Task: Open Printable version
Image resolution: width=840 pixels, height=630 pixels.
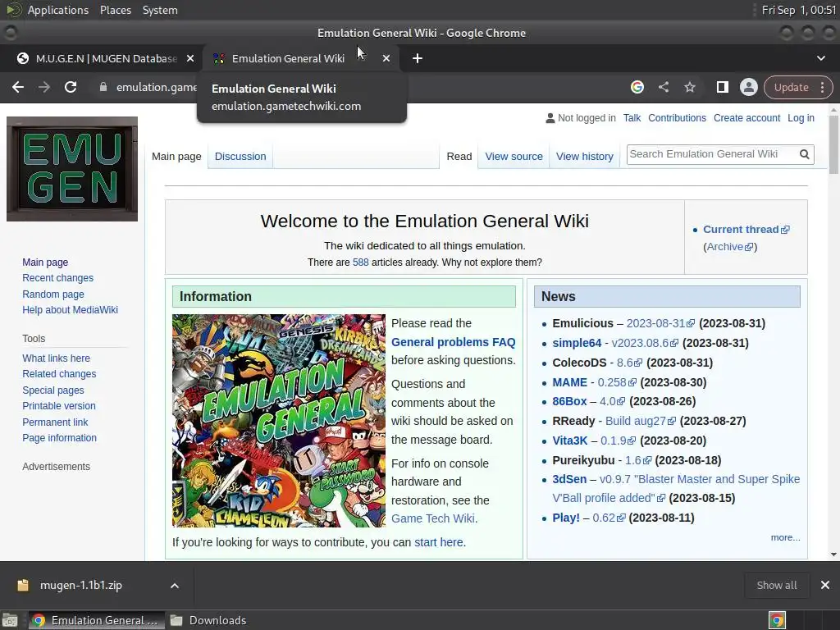Action: pos(59,406)
